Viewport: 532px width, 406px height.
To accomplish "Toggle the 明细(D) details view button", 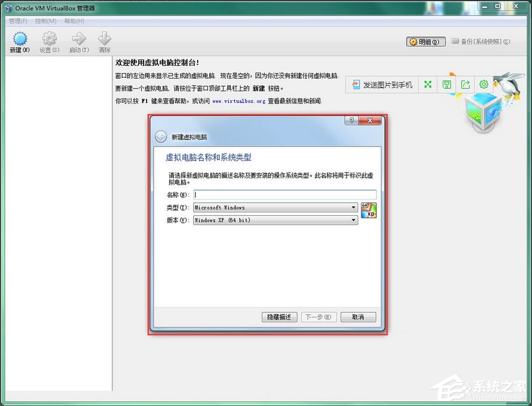I will click(x=425, y=41).
